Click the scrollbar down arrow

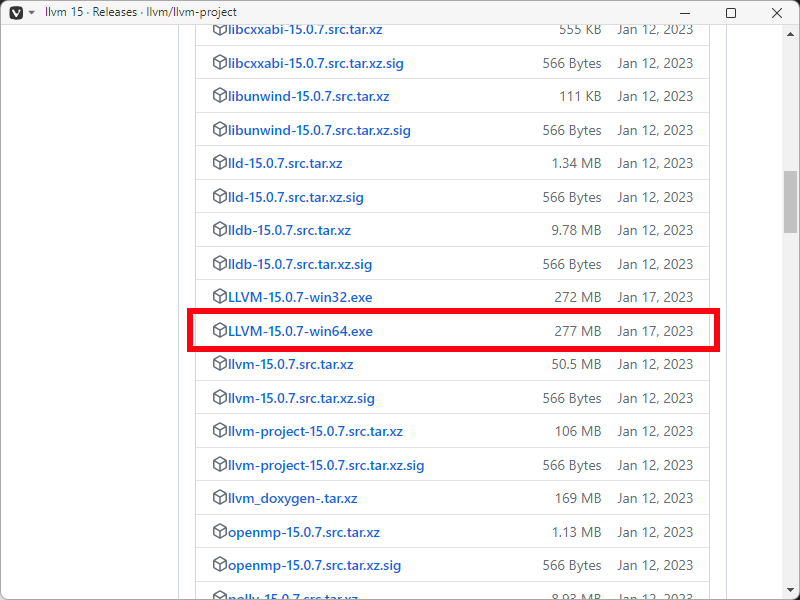790,590
